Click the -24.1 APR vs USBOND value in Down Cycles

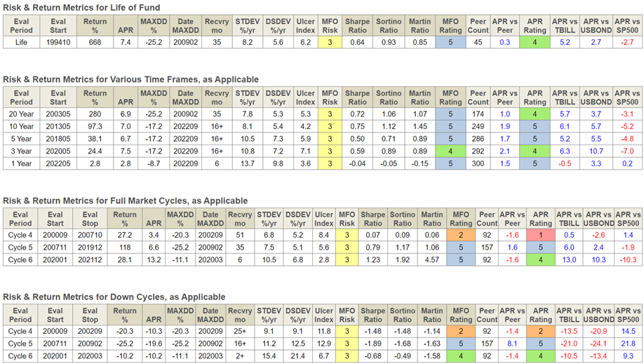[x=598, y=344]
